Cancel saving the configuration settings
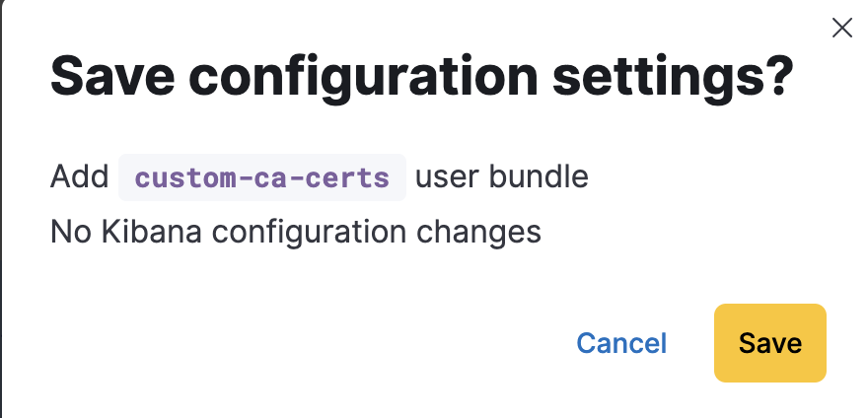Image resolution: width=868 pixels, height=418 pixels. (621, 343)
